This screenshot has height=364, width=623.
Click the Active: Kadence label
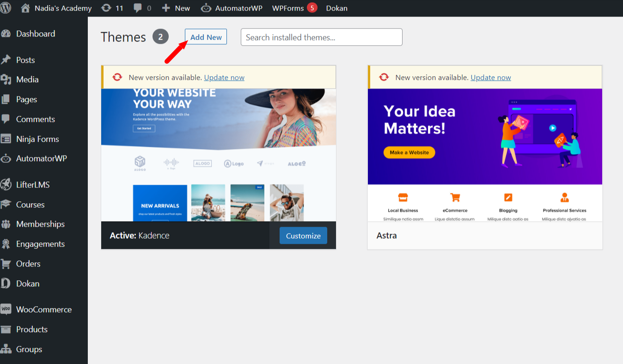coord(140,236)
